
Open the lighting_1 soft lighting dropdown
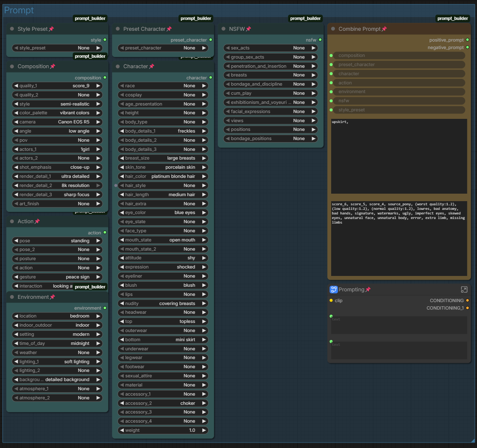[57, 362]
